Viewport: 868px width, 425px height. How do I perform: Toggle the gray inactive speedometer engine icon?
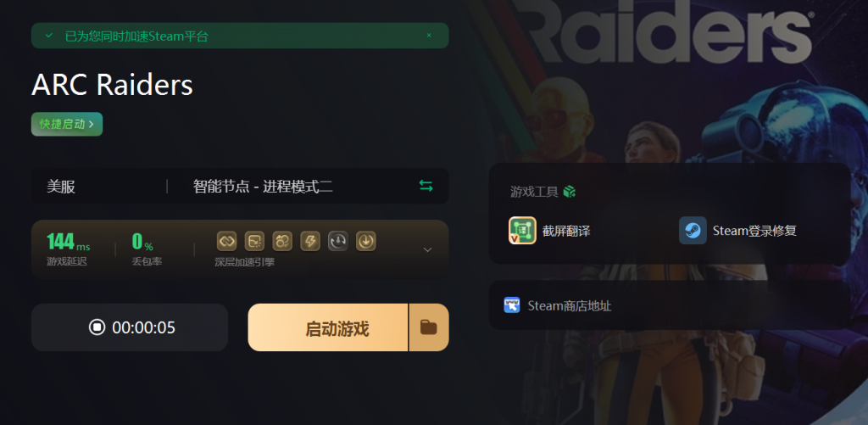(338, 241)
